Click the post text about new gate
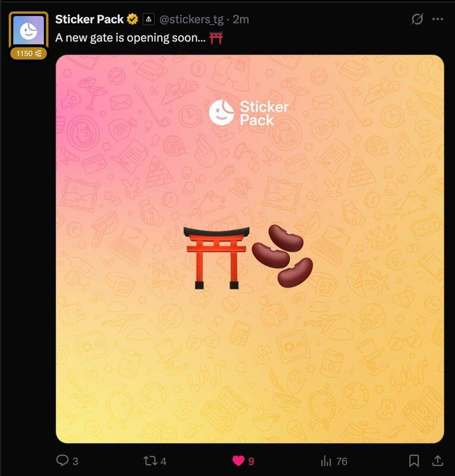 139,38
